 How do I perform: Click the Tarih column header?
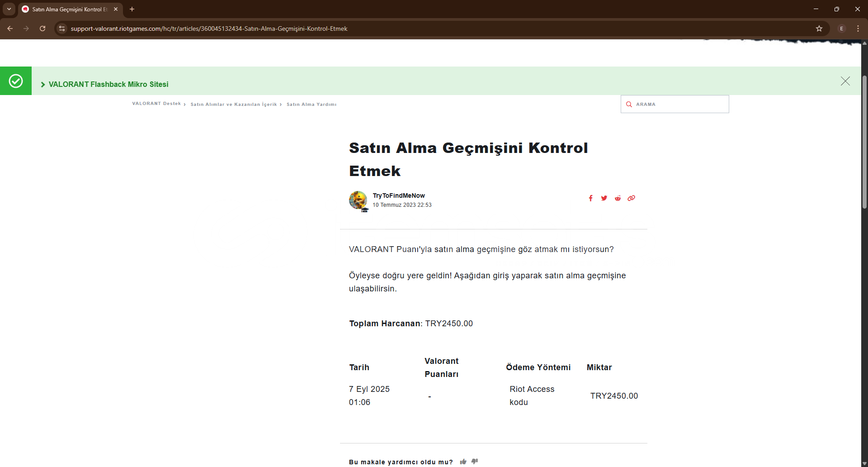point(359,367)
